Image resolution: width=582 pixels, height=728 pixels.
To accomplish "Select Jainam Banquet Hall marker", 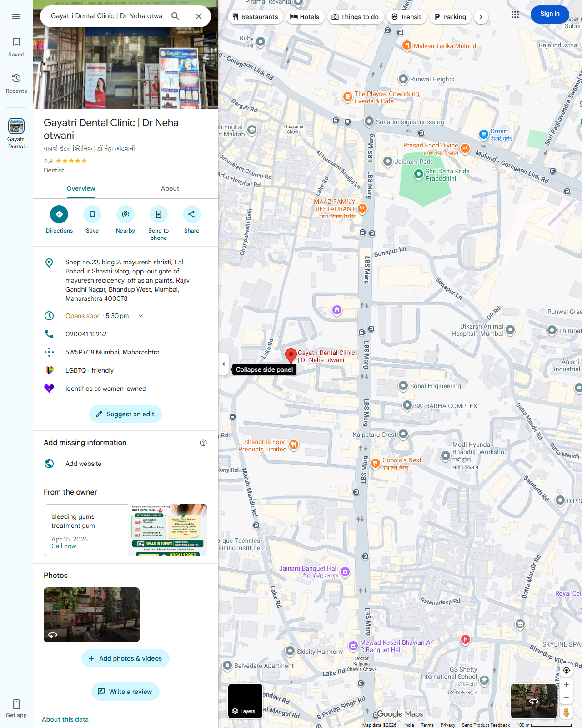I will pyautogui.click(x=345, y=571).
